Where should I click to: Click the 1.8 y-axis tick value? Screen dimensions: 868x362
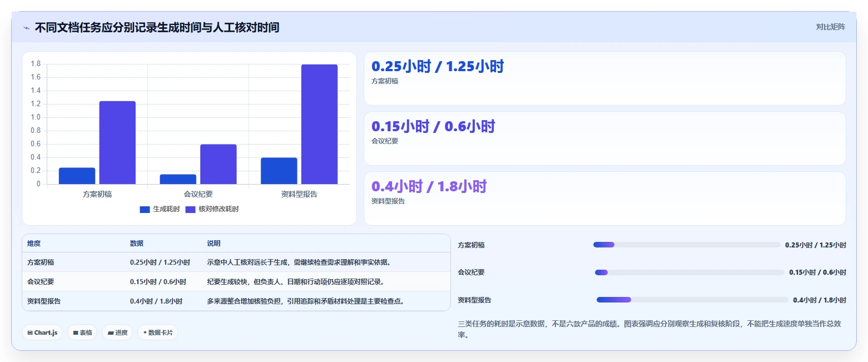(x=36, y=64)
